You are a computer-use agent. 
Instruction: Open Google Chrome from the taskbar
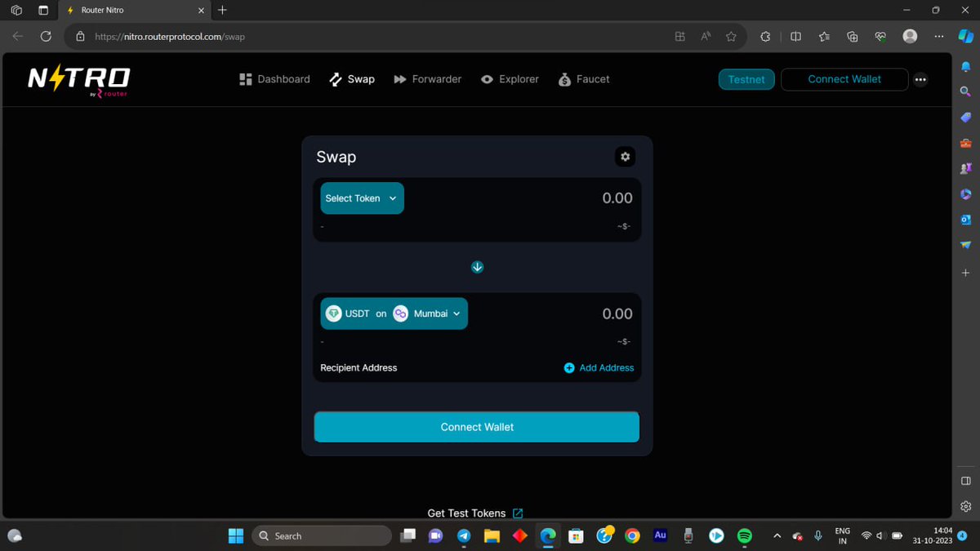[631, 536]
